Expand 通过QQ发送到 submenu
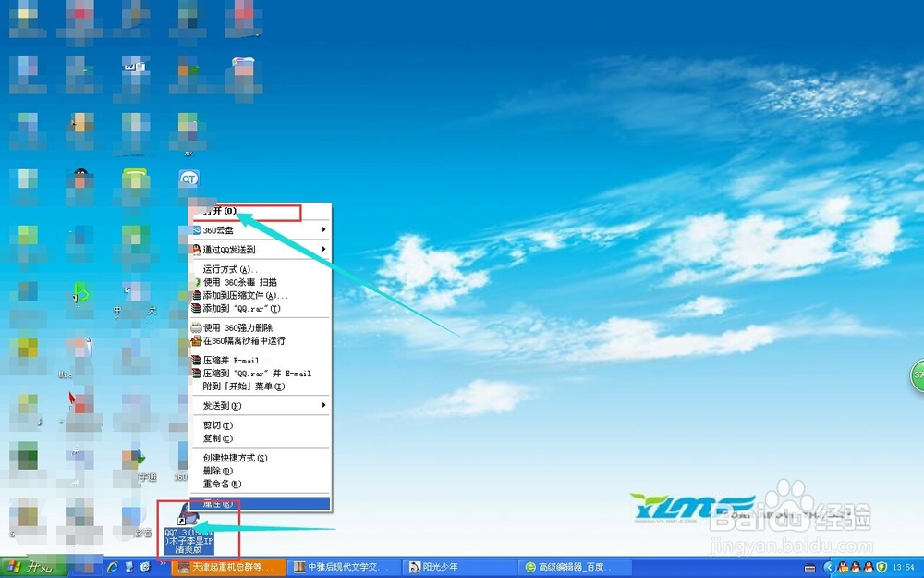The height and width of the screenshot is (578, 924). (x=260, y=250)
